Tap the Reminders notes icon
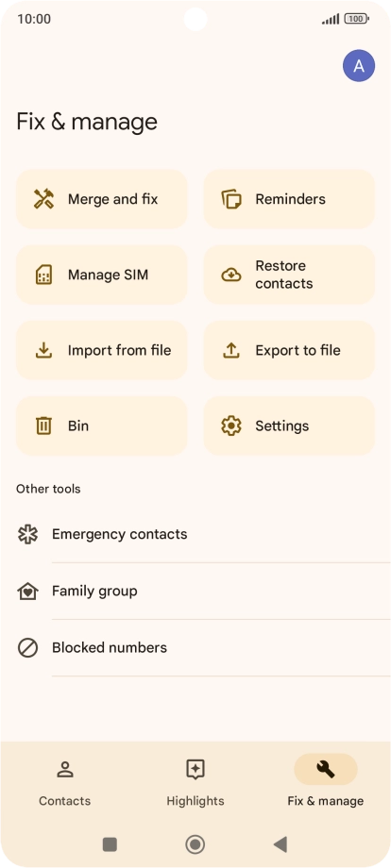 (231, 199)
